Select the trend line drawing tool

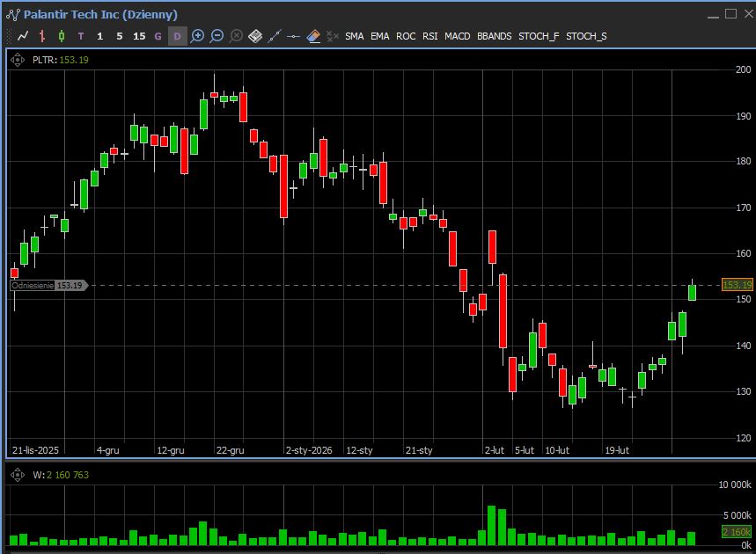coord(275,36)
